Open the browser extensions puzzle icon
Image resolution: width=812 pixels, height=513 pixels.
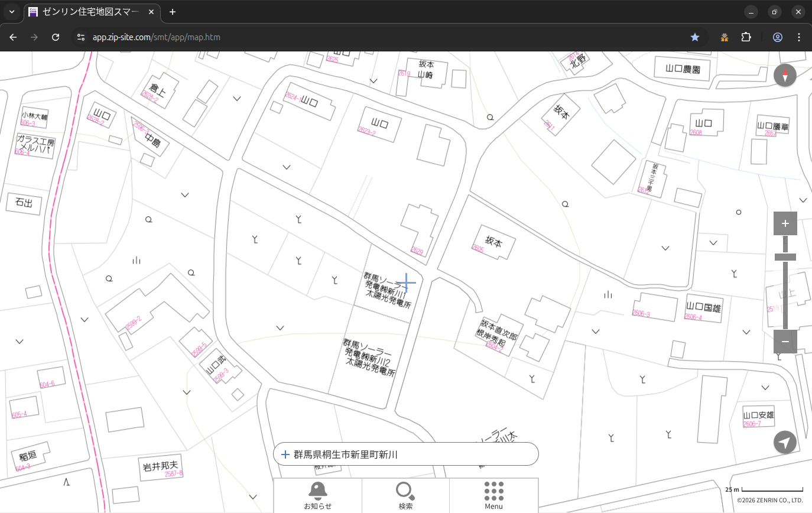[746, 37]
